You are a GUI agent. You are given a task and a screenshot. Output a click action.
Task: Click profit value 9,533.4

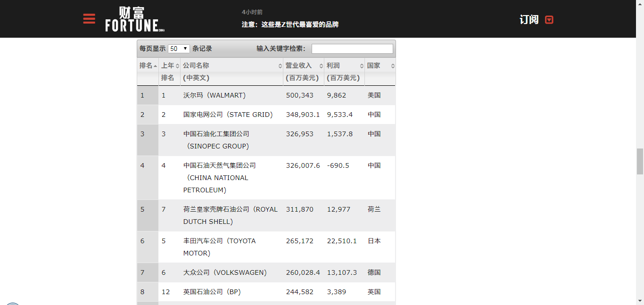pos(340,115)
